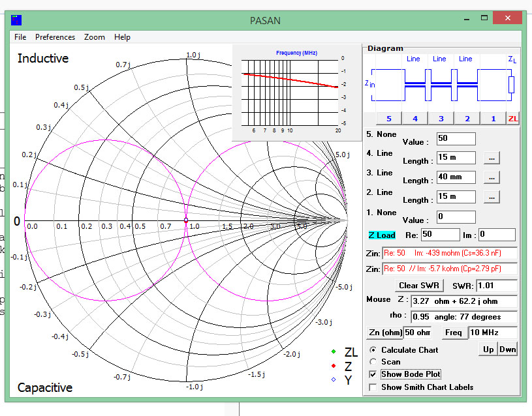Click the load resistor symbol in diagram
Viewport: 532px width, 416px height.
point(511,84)
